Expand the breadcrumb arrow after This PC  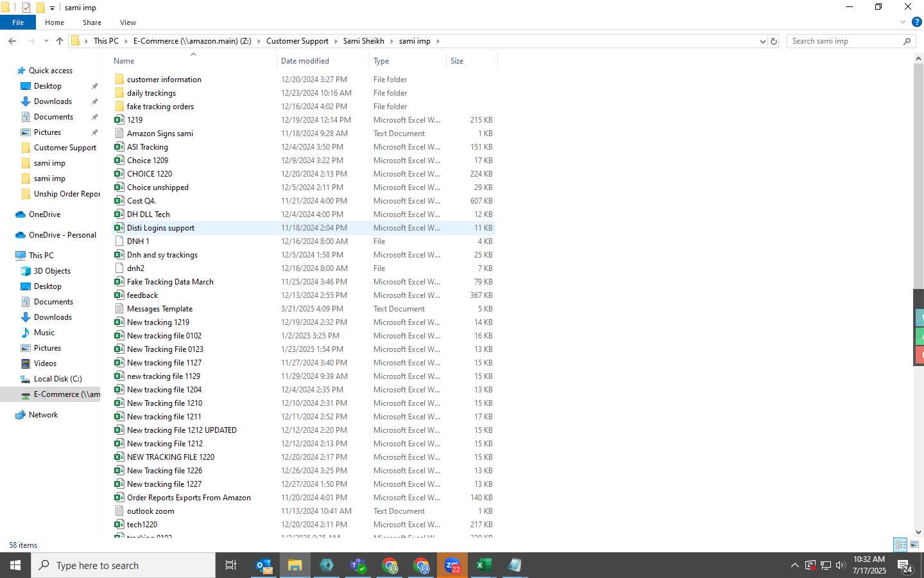click(126, 41)
